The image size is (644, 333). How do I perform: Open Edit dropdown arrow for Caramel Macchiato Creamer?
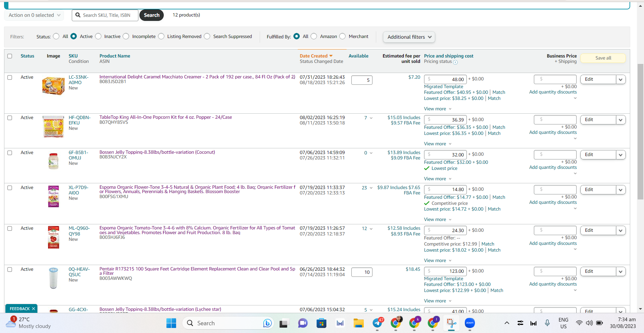620,79
